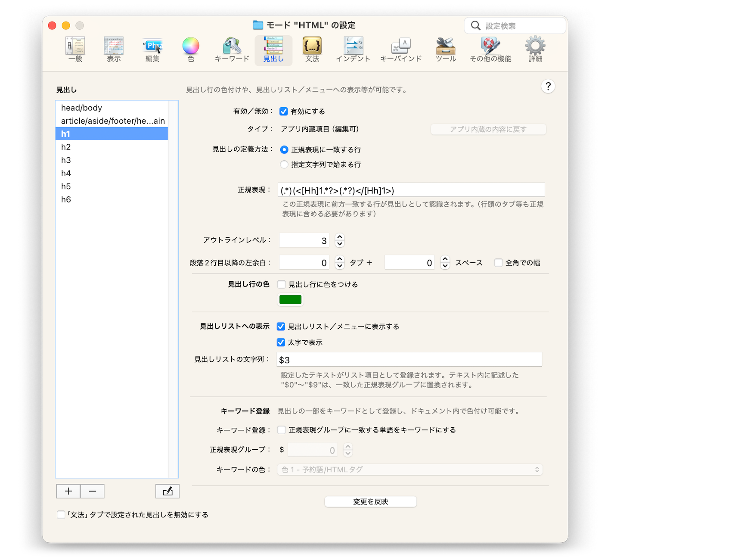Increase アウトラインレベル with the stepper up arrow
Viewport: 732px width, 560px height.
tap(340, 237)
